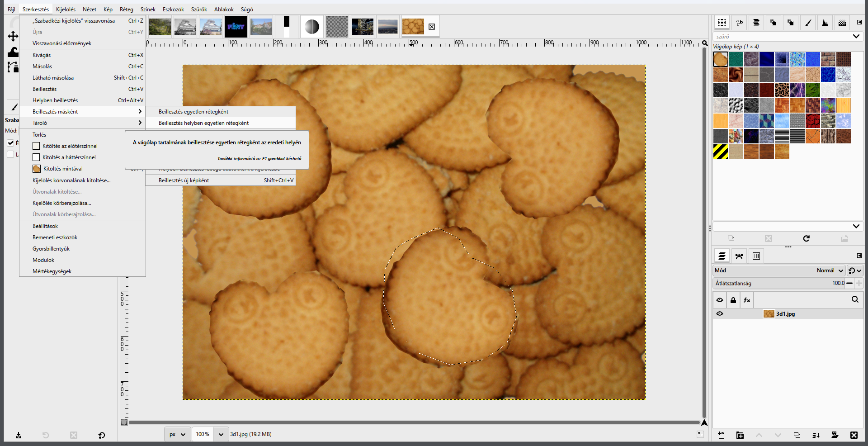Click the layer lock column header
The image size is (868, 446).
point(733,300)
